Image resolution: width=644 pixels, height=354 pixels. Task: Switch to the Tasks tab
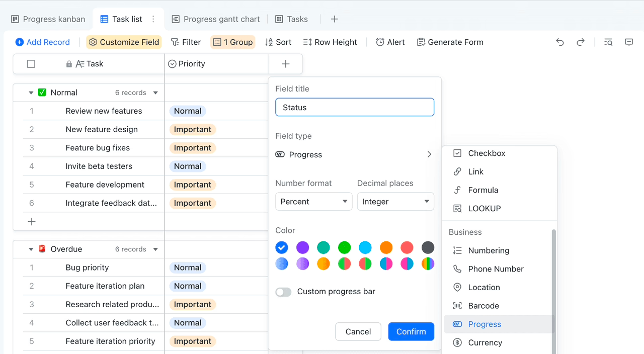(292, 19)
